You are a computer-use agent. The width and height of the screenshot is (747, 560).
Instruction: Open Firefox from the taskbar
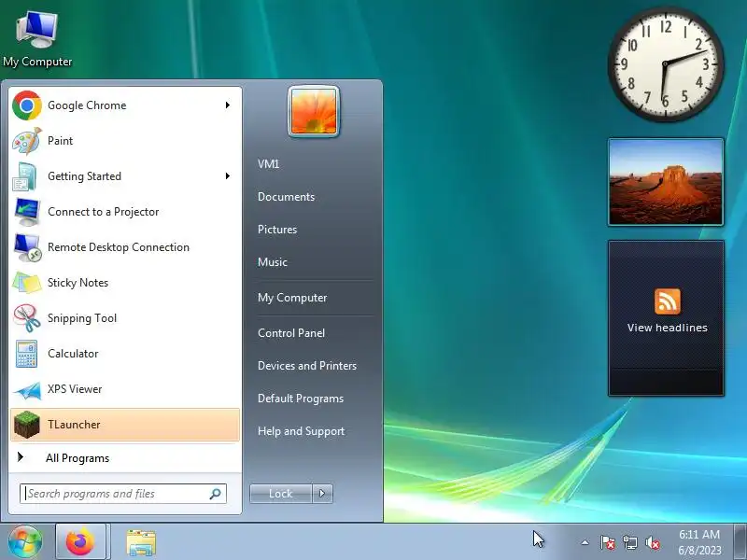click(80, 542)
